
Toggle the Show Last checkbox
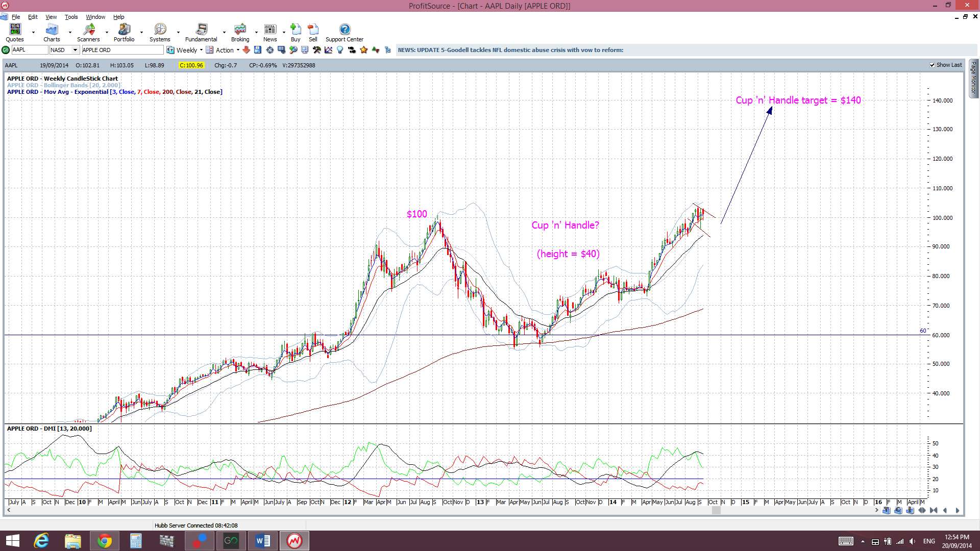tap(933, 65)
